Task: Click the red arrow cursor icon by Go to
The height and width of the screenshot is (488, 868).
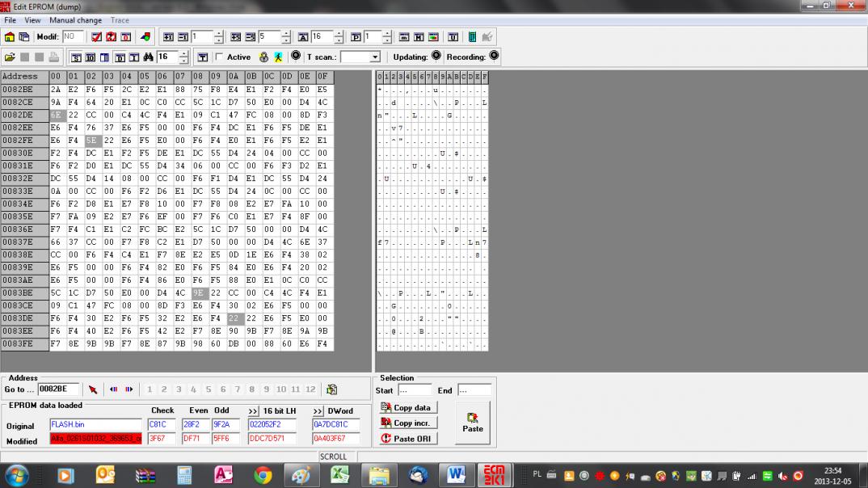Action: pyautogui.click(x=93, y=389)
